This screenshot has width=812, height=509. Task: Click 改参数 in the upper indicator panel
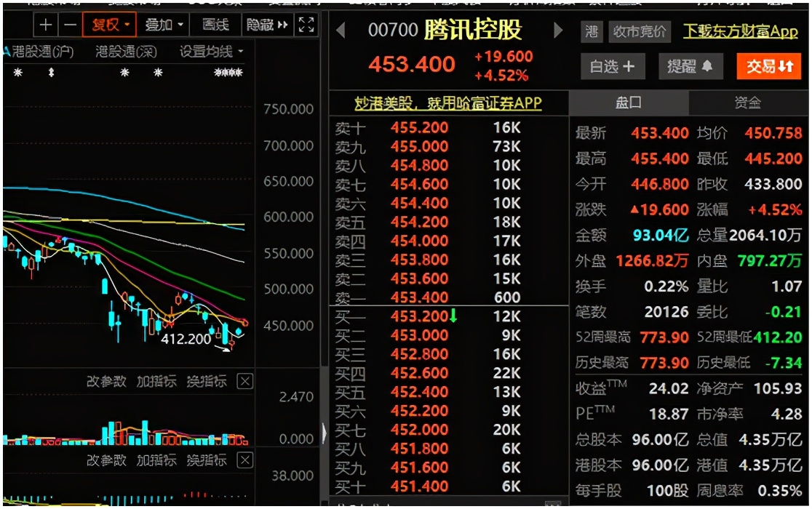pyautogui.click(x=106, y=381)
